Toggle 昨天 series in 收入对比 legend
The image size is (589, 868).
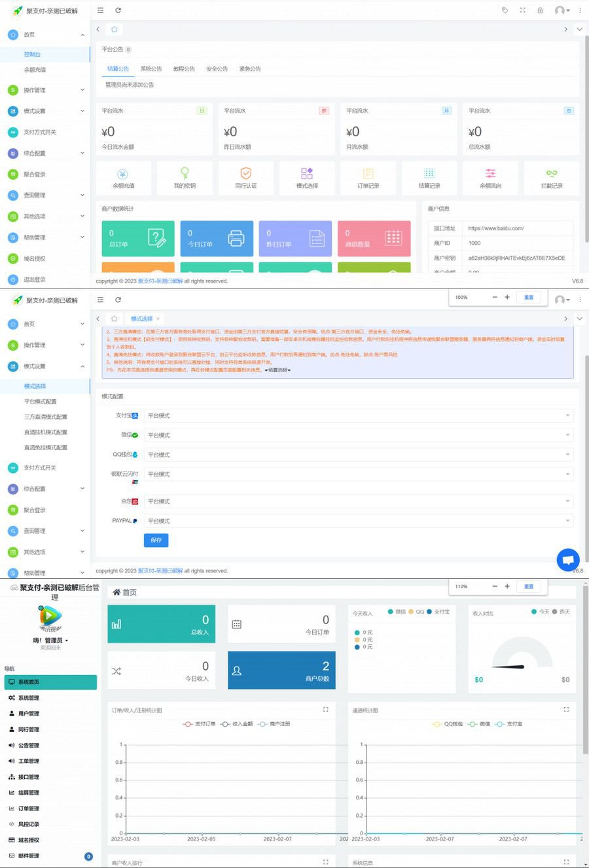[x=561, y=612]
